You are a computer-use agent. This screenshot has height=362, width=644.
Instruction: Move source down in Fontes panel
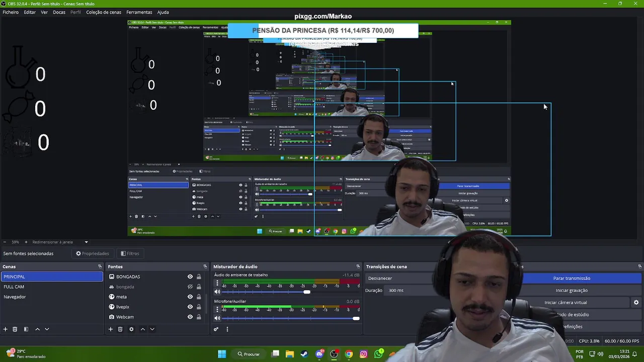click(x=152, y=329)
